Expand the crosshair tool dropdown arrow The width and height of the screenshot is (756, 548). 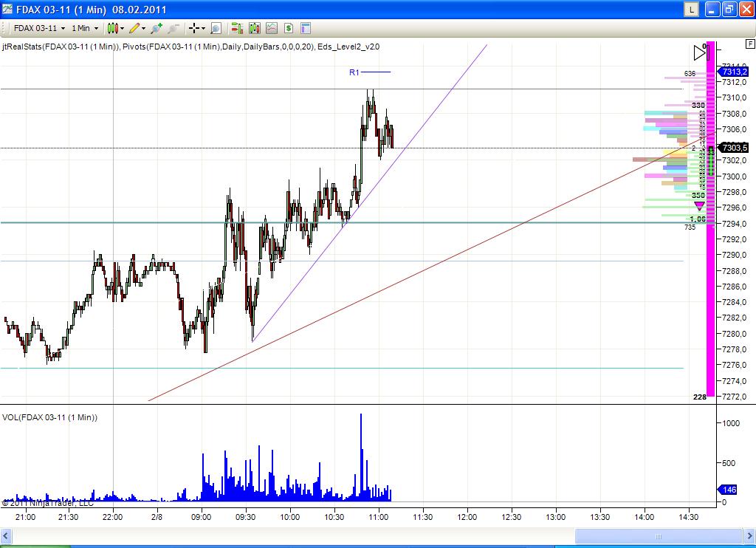click(x=202, y=28)
